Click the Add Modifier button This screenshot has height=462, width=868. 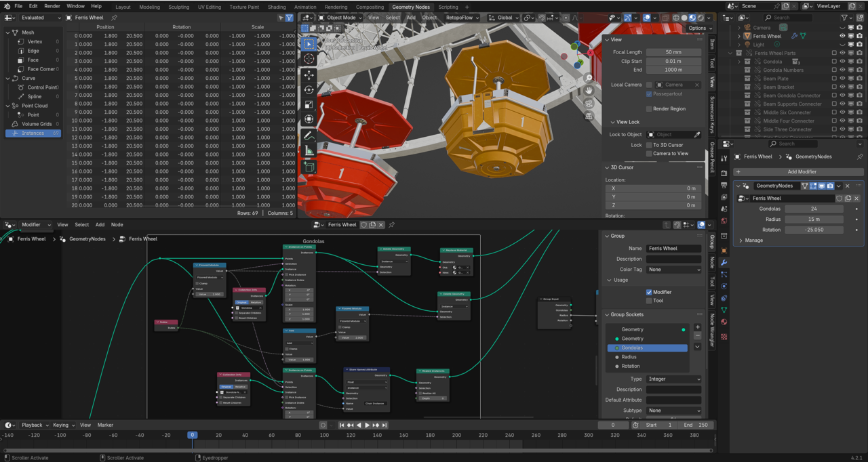pyautogui.click(x=802, y=172)
